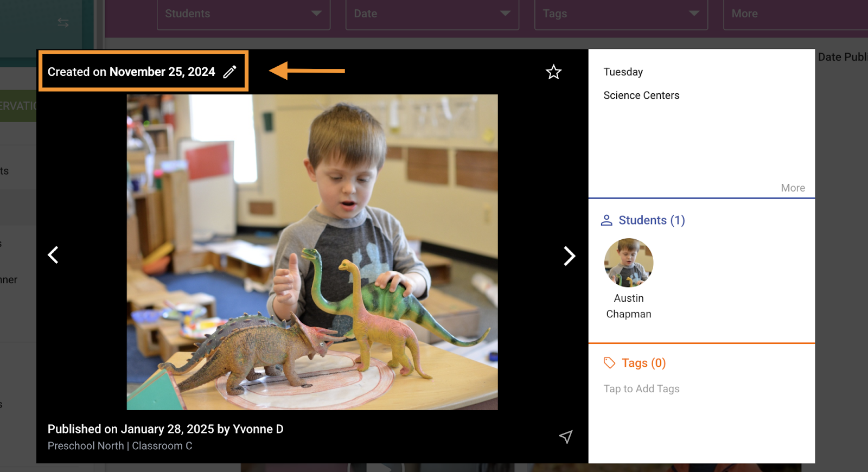
Task: Click the paper plane send icon
Action: click(566, 437)
